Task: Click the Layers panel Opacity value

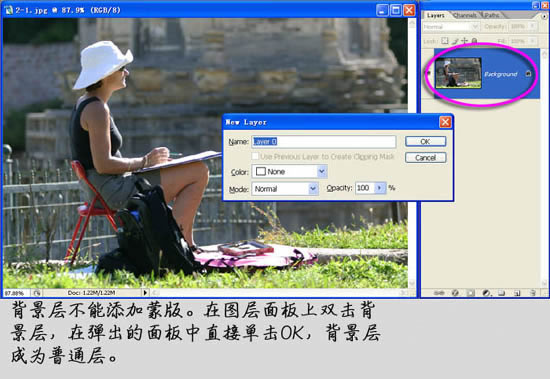Action: 517,27
